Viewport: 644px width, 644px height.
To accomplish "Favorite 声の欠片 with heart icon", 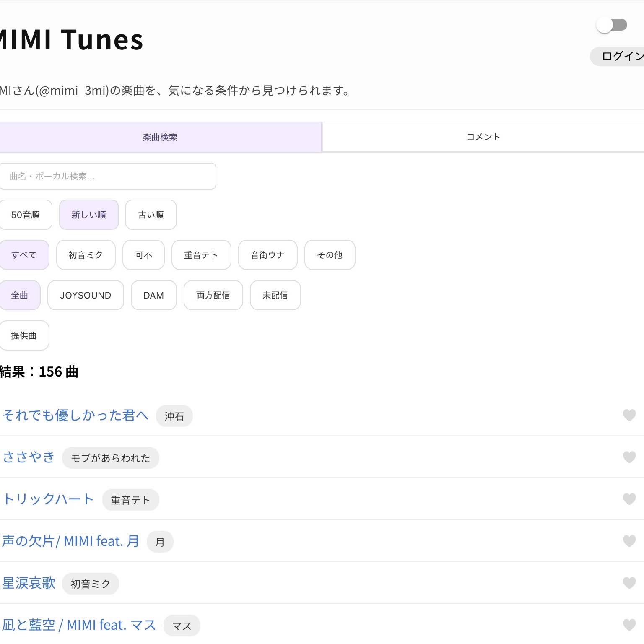I will [x=629, y=541].
